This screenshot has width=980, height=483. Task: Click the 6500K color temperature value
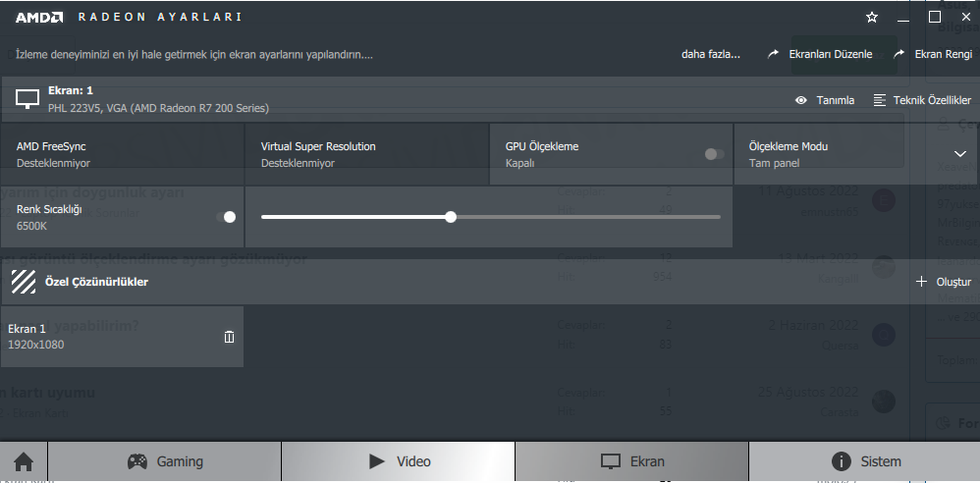point(31,226)
